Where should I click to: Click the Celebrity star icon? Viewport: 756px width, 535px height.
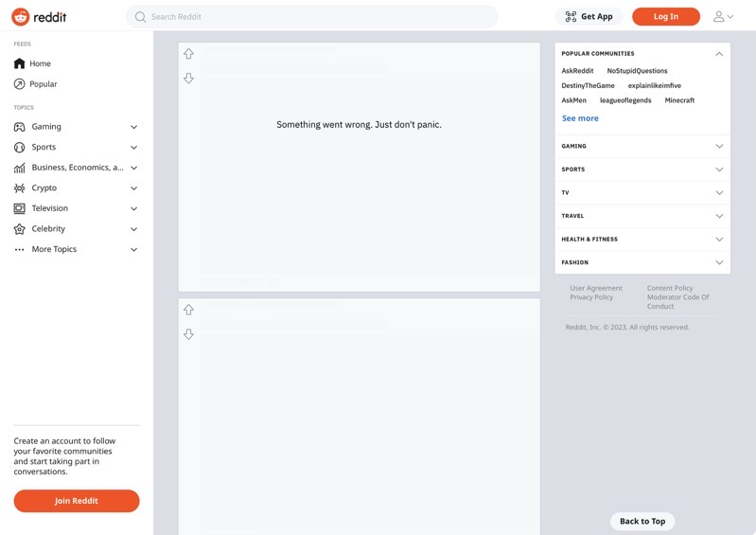[19, 229]
